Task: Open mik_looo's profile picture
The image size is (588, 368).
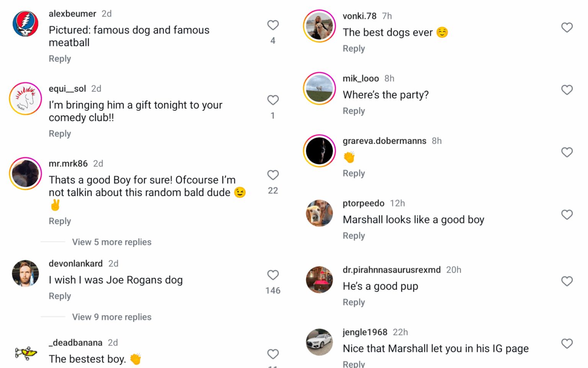Action: point(319,88)
